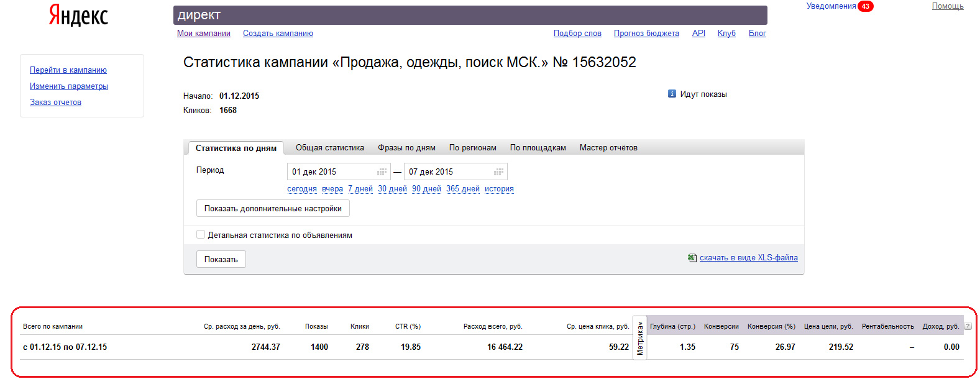Screen dimensions: 980x384
Task: Click the clicks count value 1668
Action: 228,111
